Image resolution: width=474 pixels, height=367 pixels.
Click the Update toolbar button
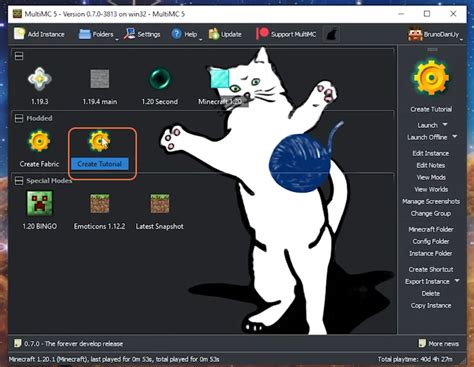pyautogui.click(x=225, y=34)
